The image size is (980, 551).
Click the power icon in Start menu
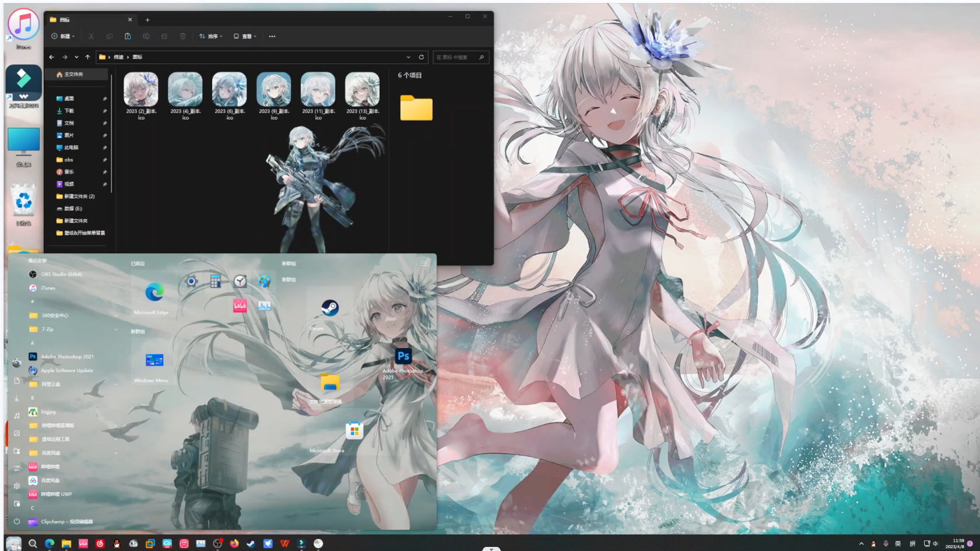click(x=17, y=521)
